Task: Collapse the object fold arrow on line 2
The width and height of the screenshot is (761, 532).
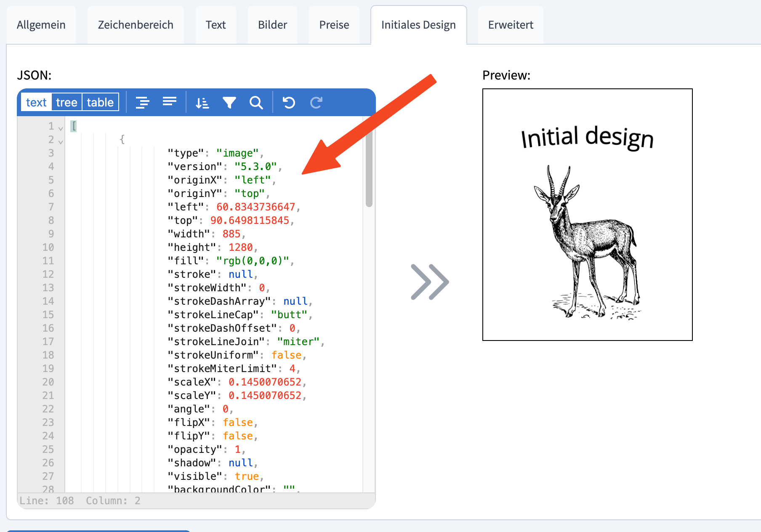Action: 61,141
